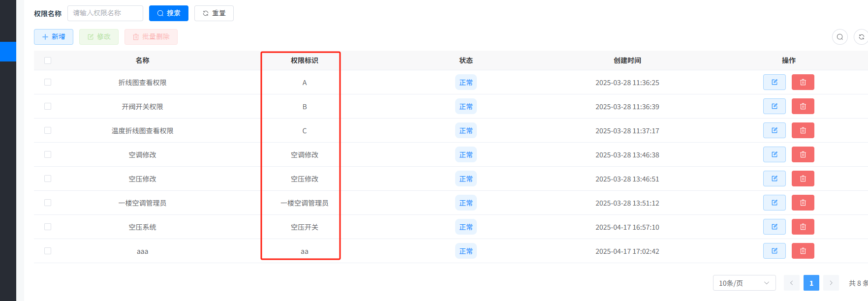The image size is (868, 301).
Task: Click permission identifier 空压开关 cell
Action: click(305, 227)
